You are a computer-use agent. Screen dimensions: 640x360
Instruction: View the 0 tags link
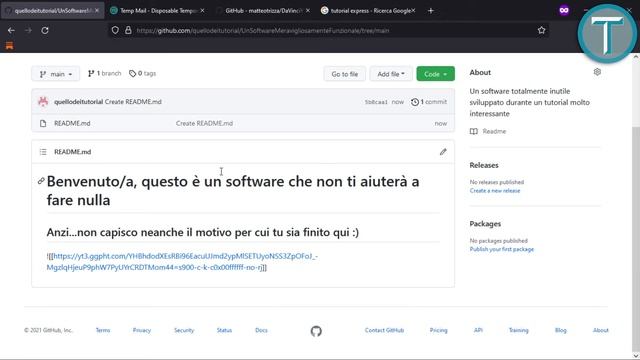coord(142,73)
